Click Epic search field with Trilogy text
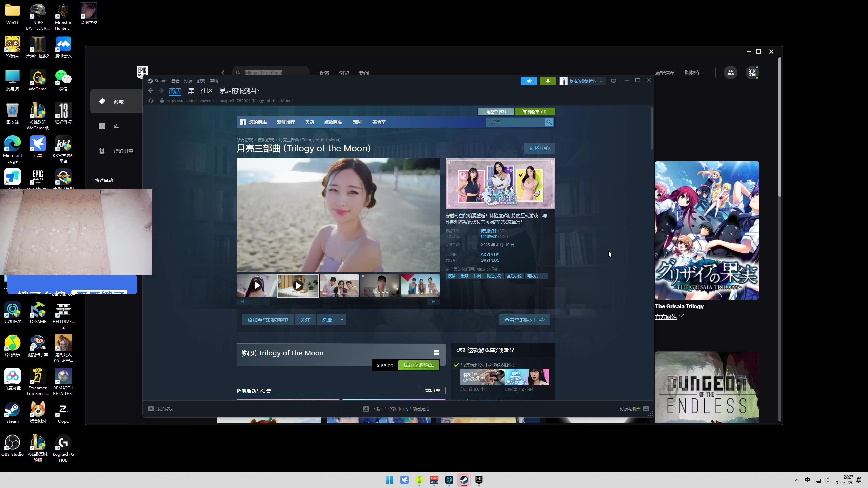Viewport: 868px width, 488px height. point(270,73)
